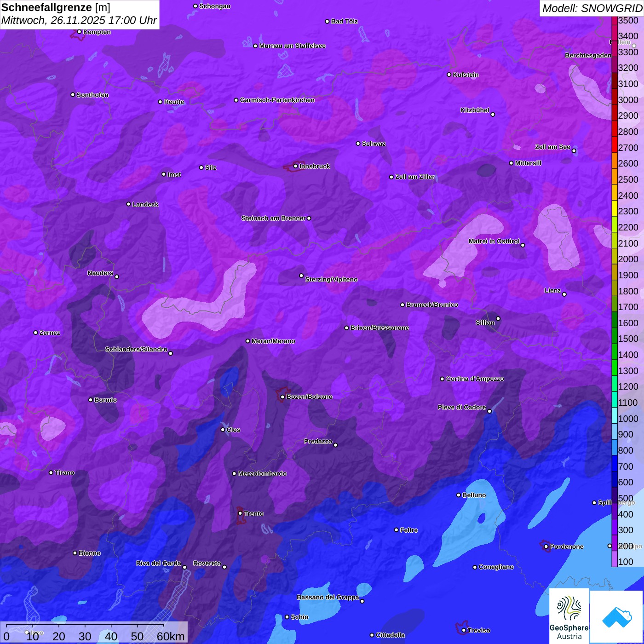Click the Lienz location dot
Image resolution: width=644 pixels, height=644 pixels.
click(564, 294)
